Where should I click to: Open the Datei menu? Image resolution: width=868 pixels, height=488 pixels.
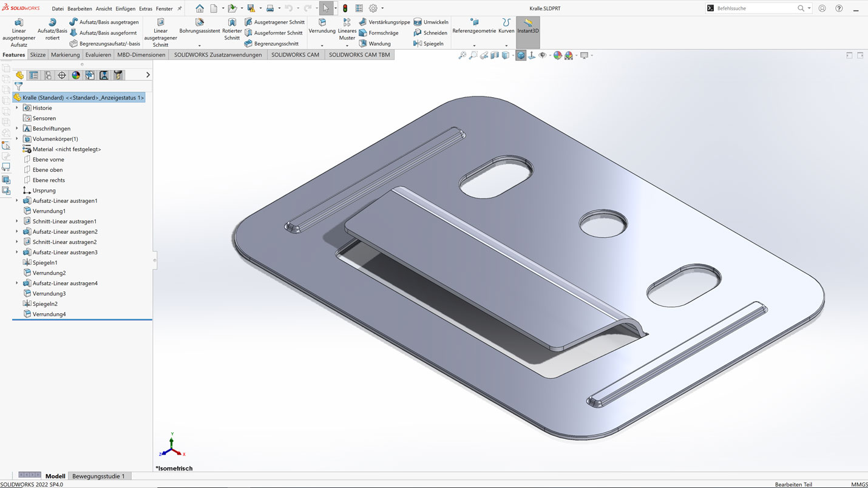coord(58,9)
